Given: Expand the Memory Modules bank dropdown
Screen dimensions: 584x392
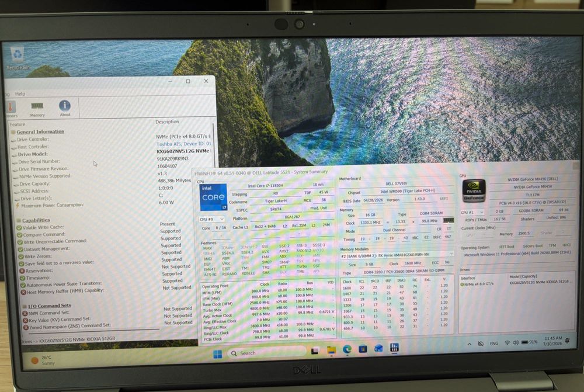Looking at the screenshot, I should 397,255.
